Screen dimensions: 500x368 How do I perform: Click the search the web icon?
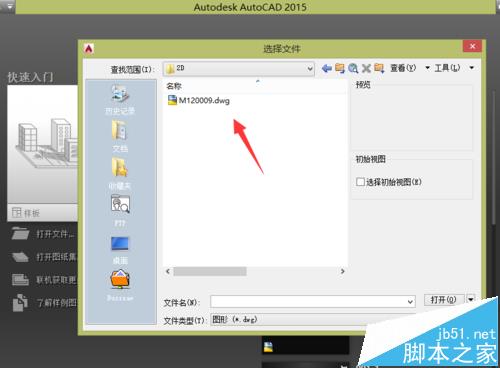point(353,68)
